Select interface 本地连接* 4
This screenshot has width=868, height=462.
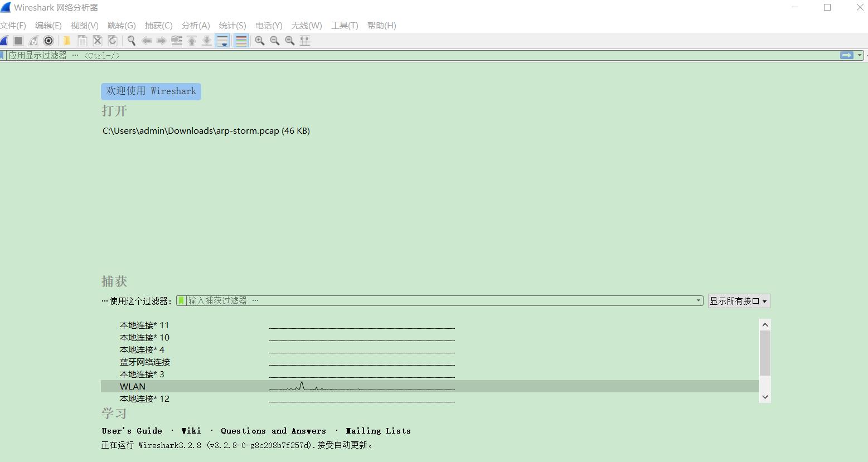point(430,349)
